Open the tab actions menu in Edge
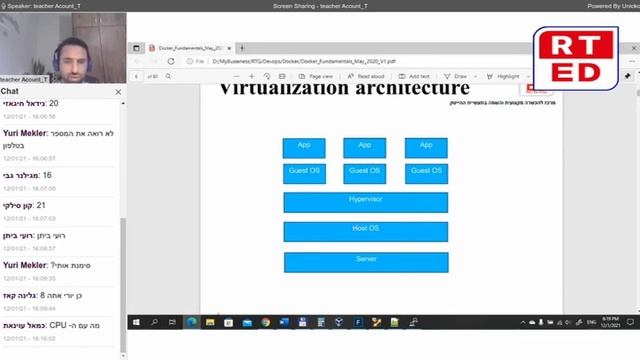 136,48
